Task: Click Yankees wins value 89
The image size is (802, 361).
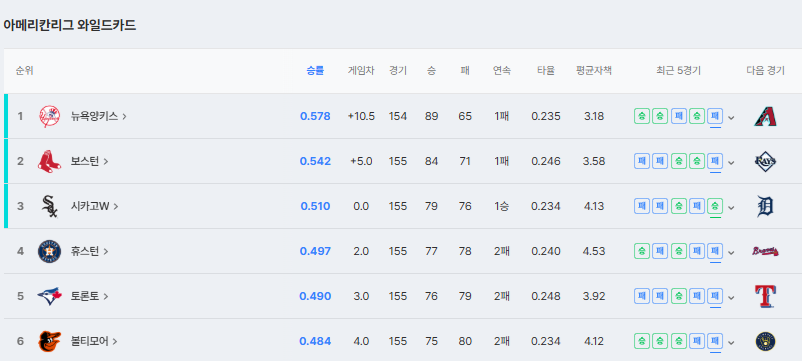Action: [431, 117]
